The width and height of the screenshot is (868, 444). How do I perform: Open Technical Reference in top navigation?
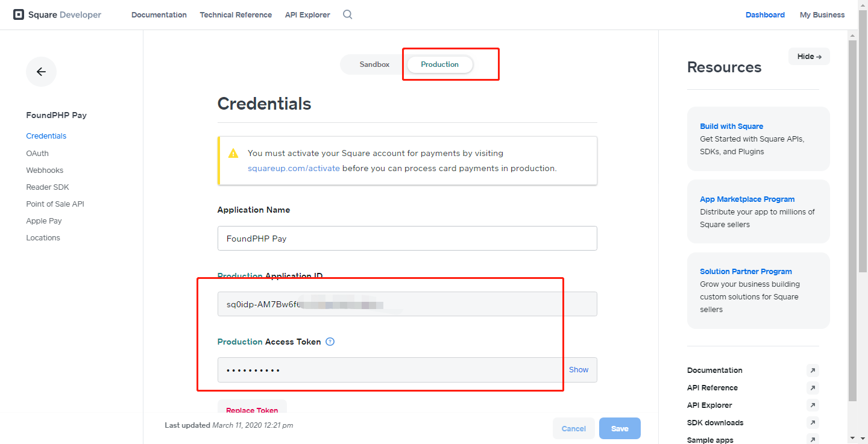pos(236,15)
